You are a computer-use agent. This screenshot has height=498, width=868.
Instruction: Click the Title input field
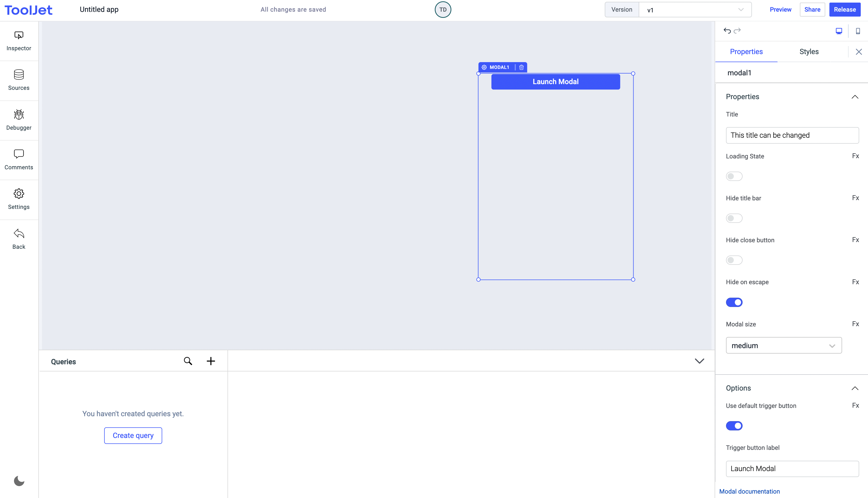(x=792, y=135)
